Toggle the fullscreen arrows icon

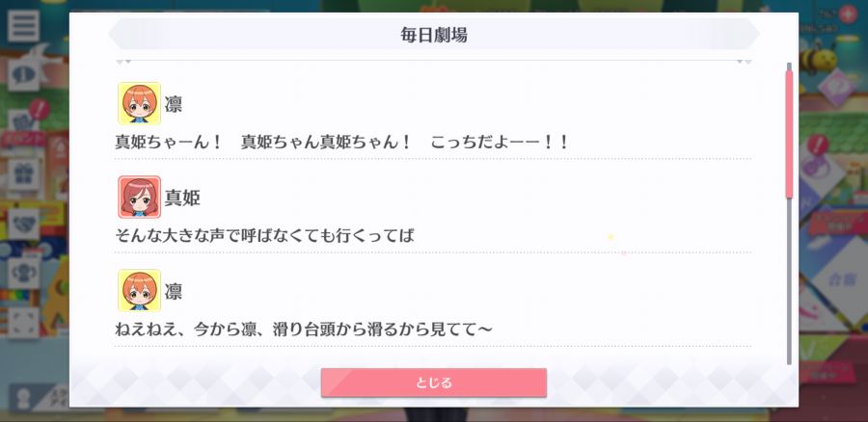pos(23,323)
